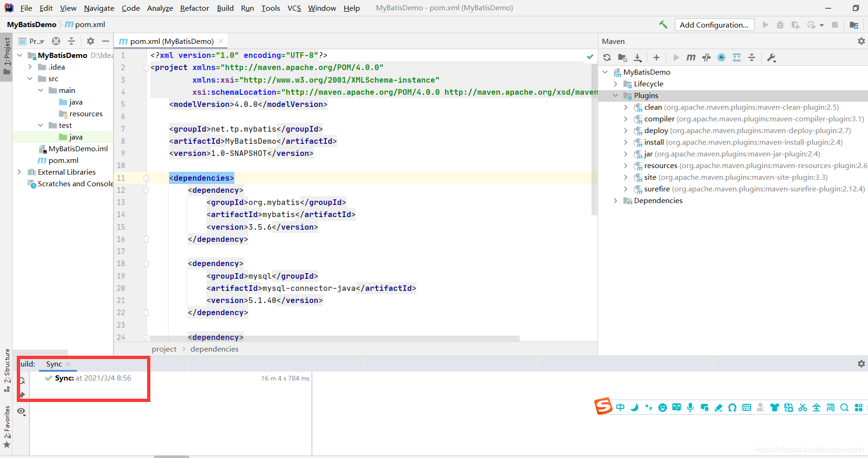Collapse all Maven tree nodes
This screenshot has height=458, width=868.
752,57
